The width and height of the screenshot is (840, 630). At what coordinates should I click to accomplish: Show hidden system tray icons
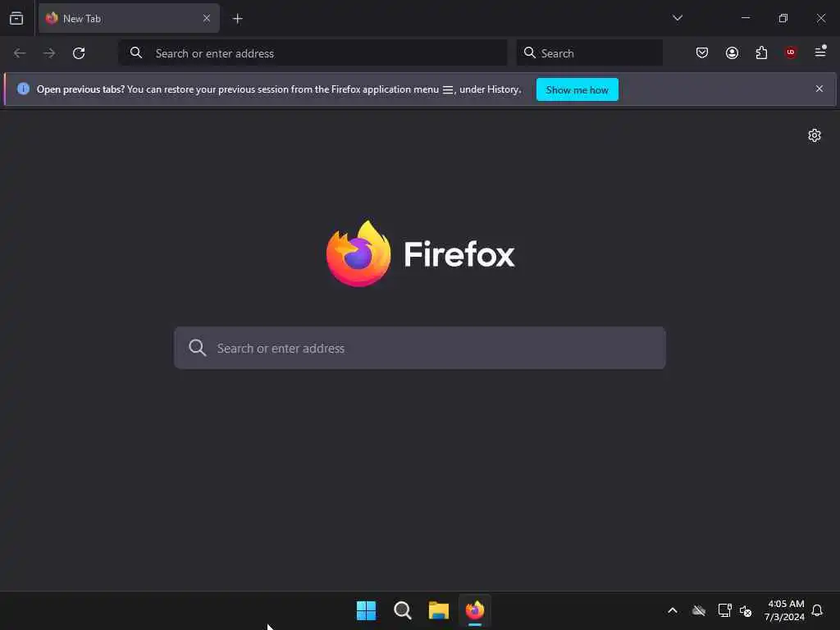[x=673, y=610]
